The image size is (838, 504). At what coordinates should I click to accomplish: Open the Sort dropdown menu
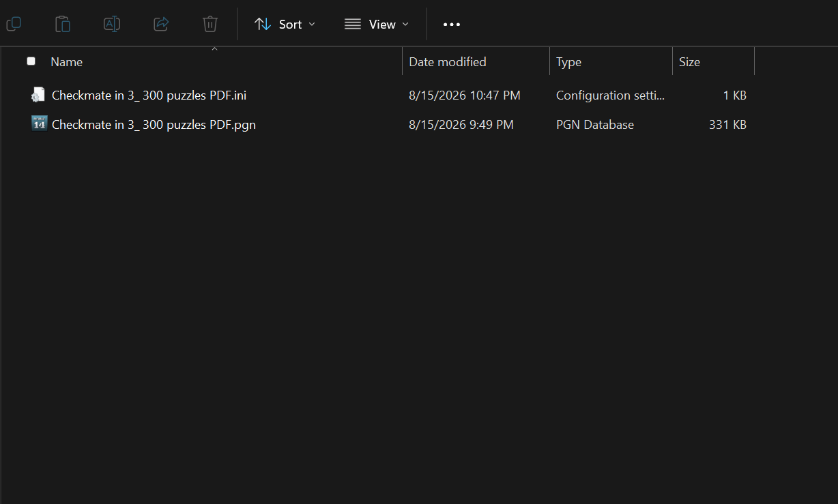pos(285,24)
